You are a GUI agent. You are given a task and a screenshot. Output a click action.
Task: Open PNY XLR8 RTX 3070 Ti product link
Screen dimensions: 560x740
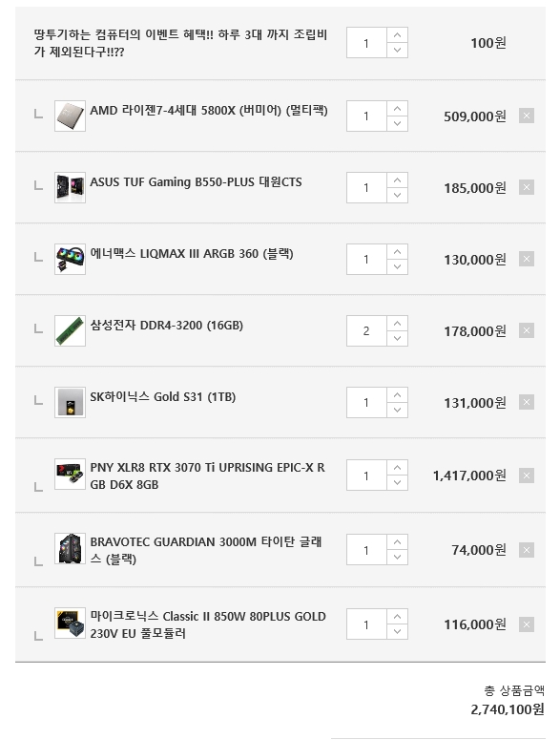click(x=207, y=476)
